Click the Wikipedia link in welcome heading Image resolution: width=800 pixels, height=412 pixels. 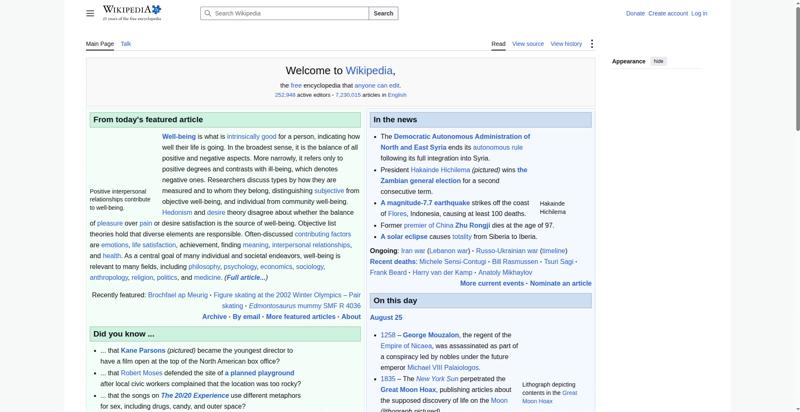[369, 70]
